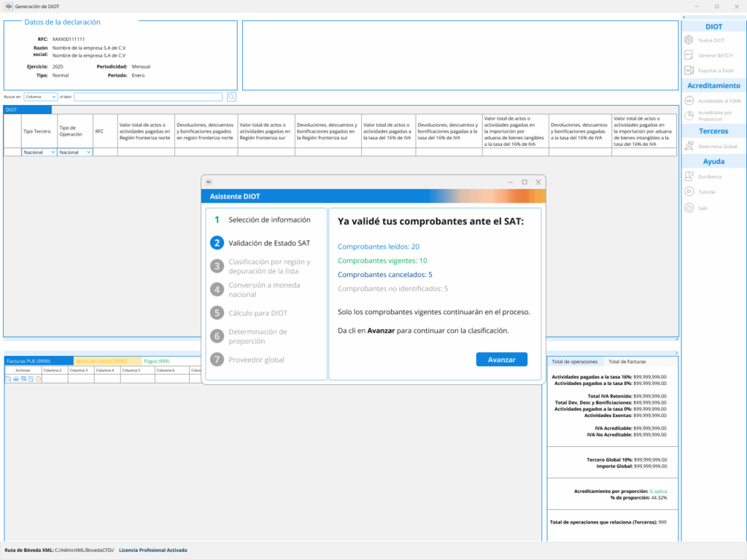Screen dimensions: 747x560
Task: Click the search magnifier icon
Action: pos(231,96)
